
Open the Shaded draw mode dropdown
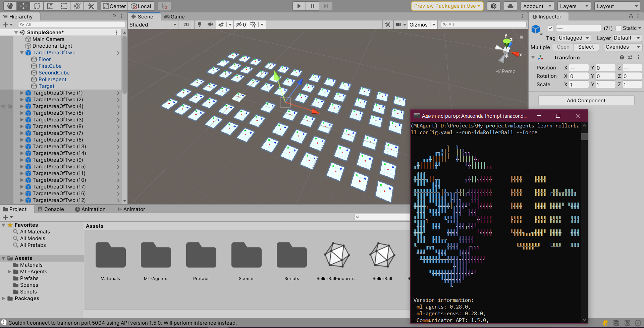(x=153, y=24)
